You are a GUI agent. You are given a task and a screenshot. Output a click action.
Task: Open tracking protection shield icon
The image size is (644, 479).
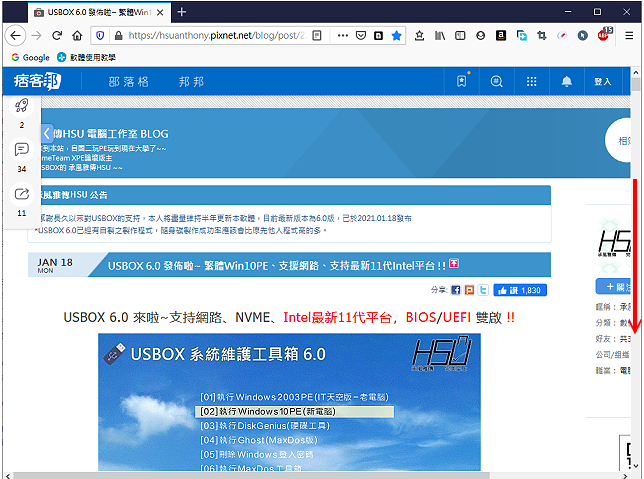click(100, 36)
